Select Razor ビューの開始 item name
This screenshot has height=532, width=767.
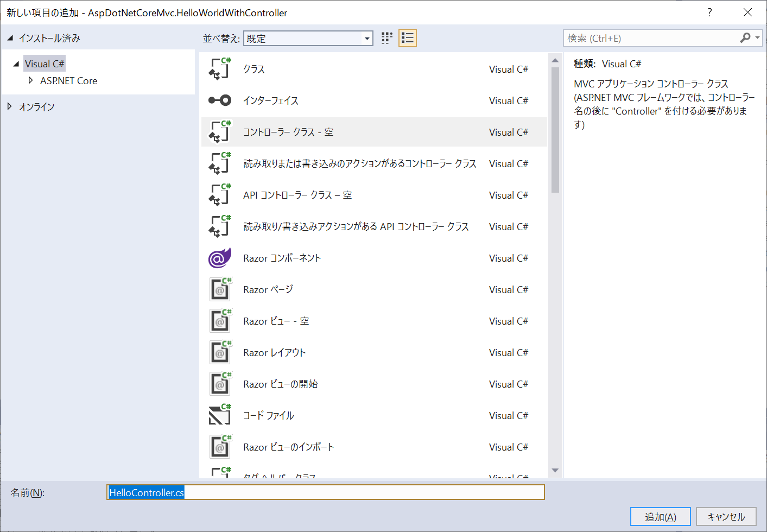point(281,384)
